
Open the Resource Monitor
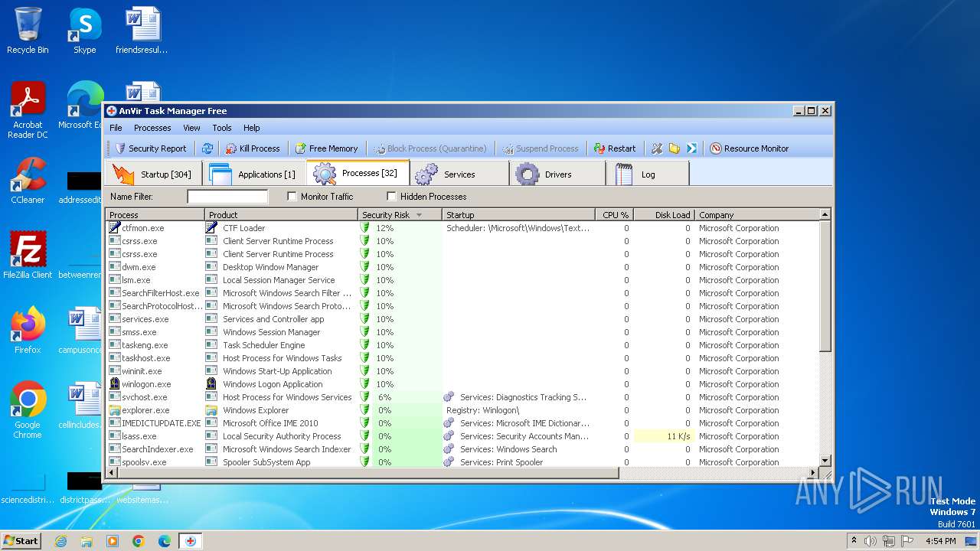tap(749, 148)
